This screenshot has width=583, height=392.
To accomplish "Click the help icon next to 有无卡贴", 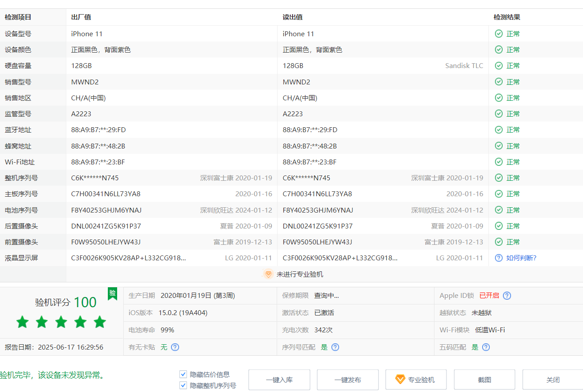I will click(175, 347).
